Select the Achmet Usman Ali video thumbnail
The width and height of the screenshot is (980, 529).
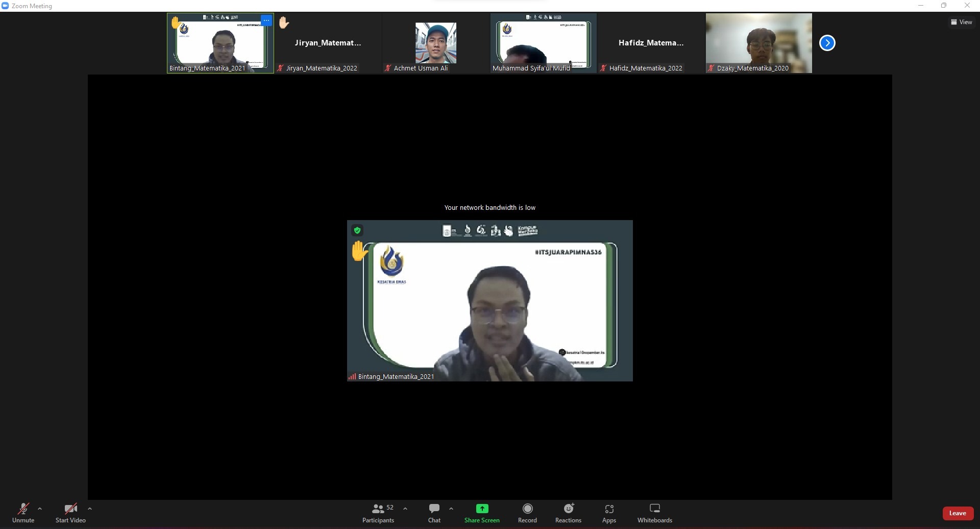[x=435, y=43]
